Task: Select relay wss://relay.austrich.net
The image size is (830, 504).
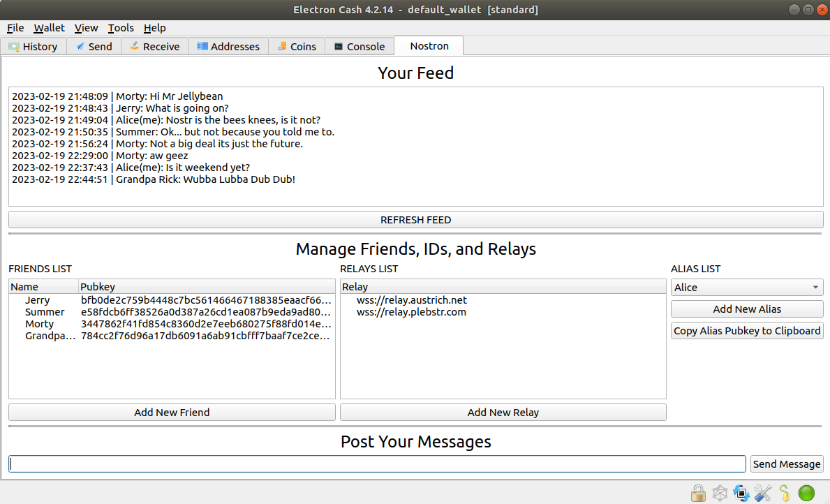Action: [412, 300]
